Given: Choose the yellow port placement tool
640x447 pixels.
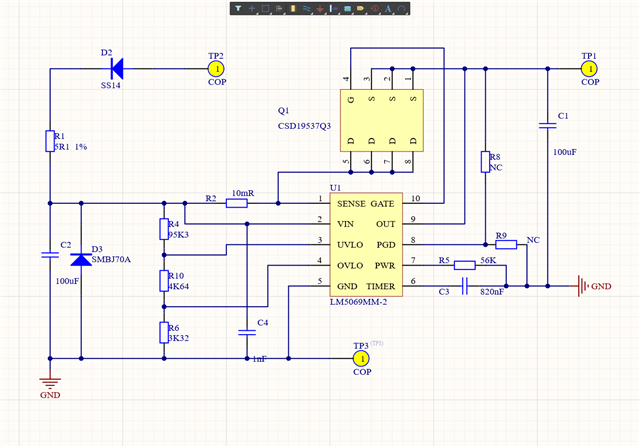Looking at the screenshot, I should tap(361, 8).
